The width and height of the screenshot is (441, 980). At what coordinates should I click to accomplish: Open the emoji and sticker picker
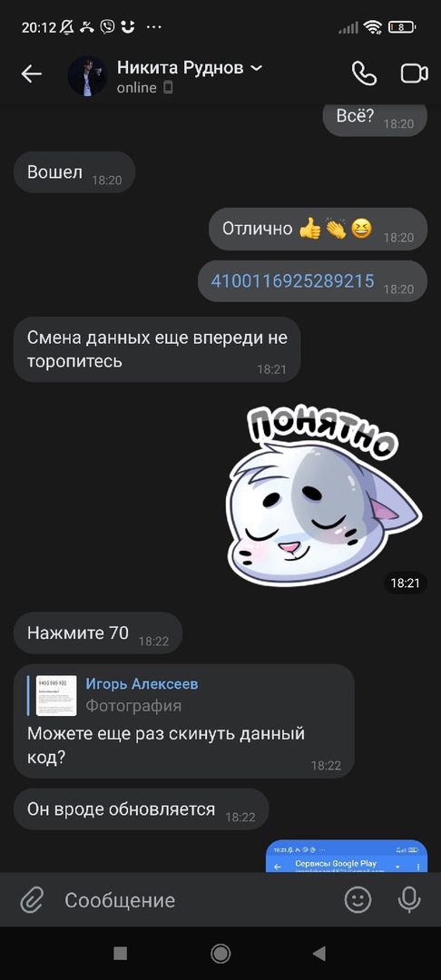click(x=358, y=900)
